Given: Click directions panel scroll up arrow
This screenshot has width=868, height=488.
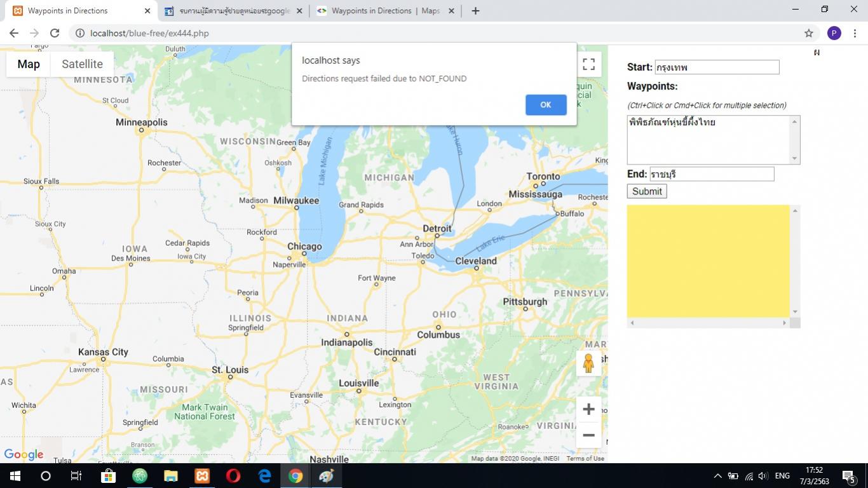Looking at the screenshot, I should [x=795, y=210].
